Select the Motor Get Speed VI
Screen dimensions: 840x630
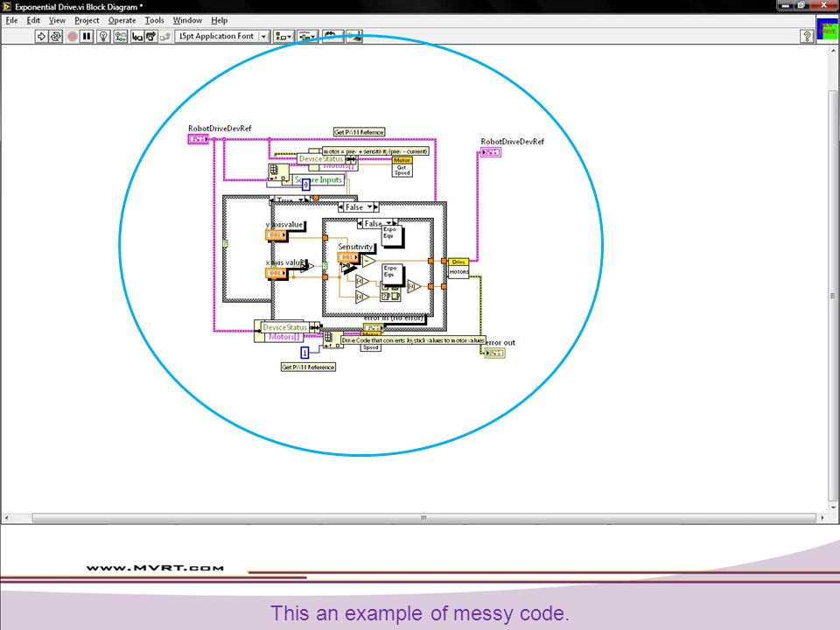[x=402, y=166]
